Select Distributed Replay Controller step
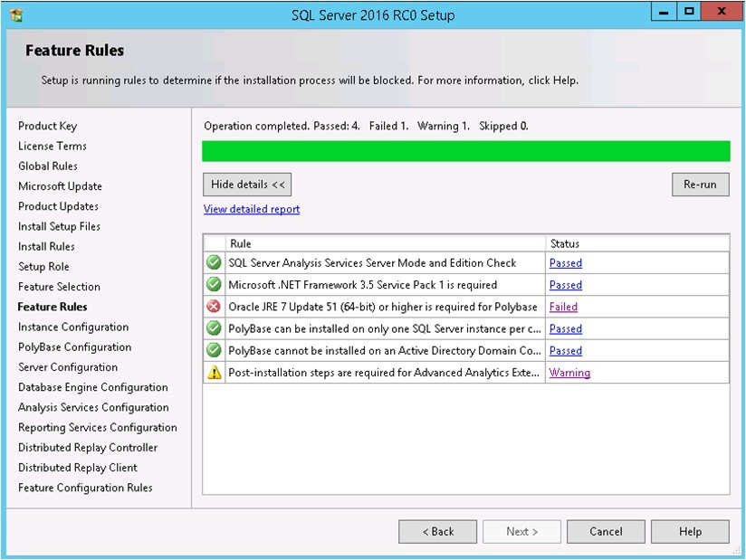 (88, 447)
